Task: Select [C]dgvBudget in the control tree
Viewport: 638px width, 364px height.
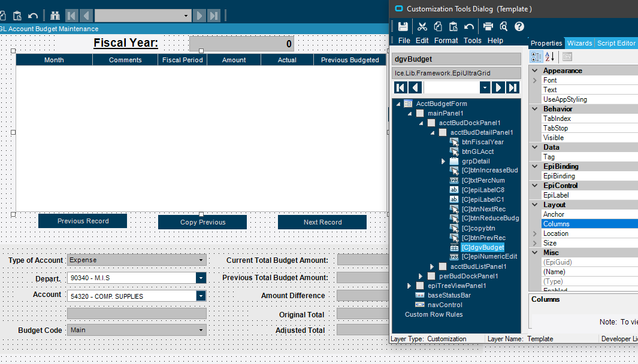Action: (483, 247)
